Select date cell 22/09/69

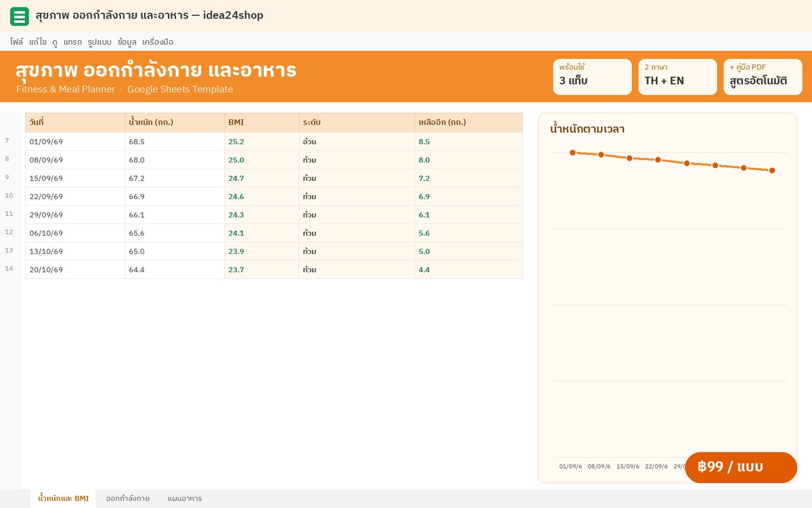click(75, 196)
